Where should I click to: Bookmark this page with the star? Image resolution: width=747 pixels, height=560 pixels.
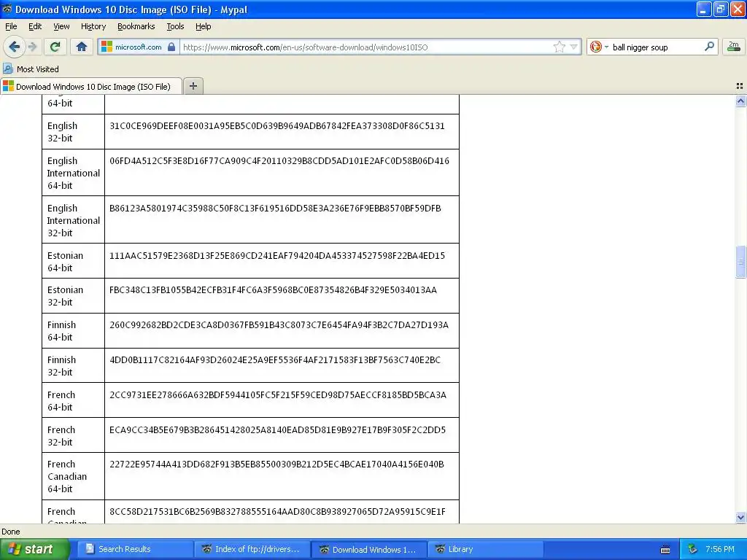tap(559, 47)
